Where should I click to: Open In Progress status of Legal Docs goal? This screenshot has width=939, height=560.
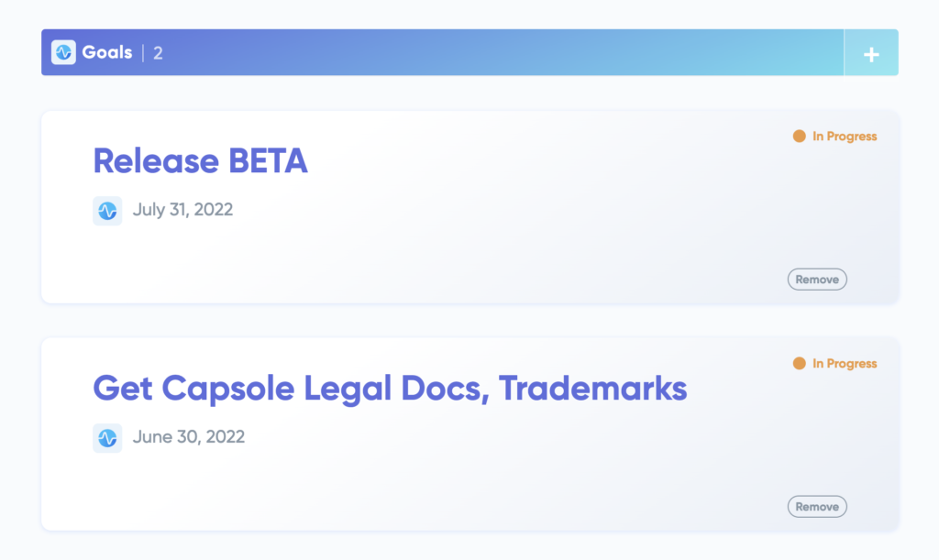tap(845, 364)
